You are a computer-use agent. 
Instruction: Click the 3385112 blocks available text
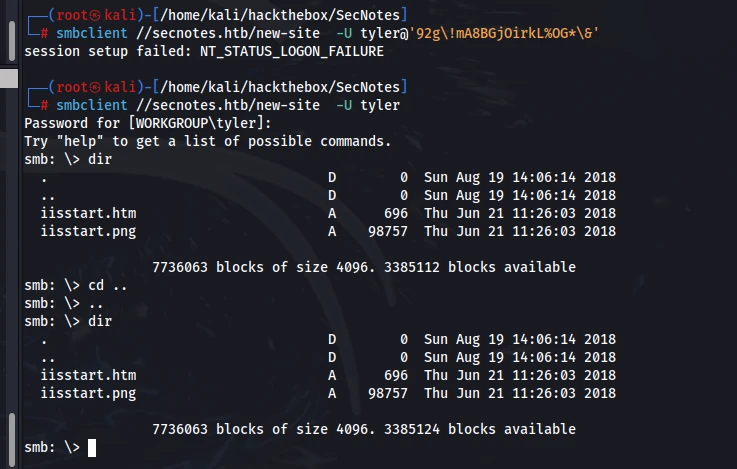(x=480, y=267)
